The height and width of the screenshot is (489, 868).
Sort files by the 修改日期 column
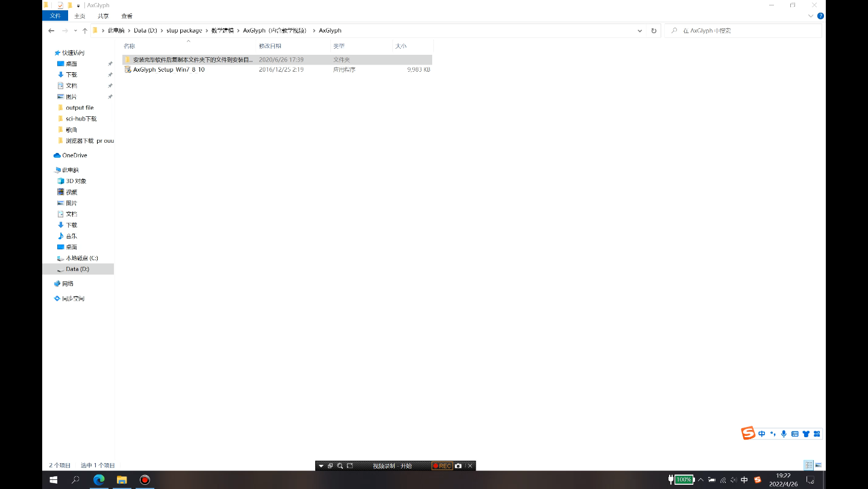[270, 46]
